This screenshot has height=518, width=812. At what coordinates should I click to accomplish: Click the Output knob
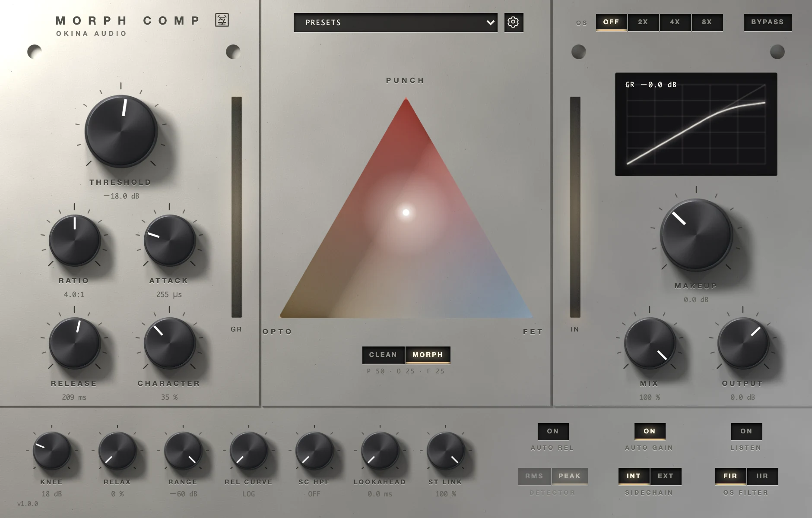point(743,343)
